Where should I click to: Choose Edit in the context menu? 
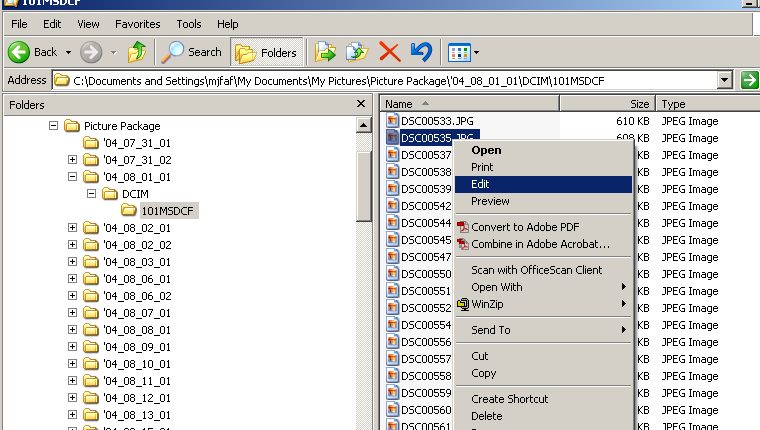(x=480, y=184)
